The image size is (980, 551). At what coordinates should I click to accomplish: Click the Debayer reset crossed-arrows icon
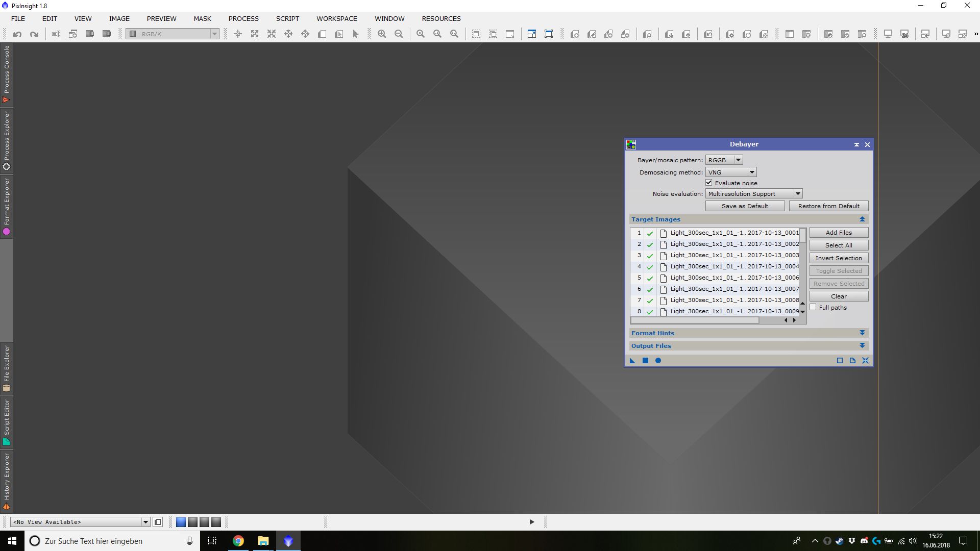pyautogui.click(x=865, y=361)
